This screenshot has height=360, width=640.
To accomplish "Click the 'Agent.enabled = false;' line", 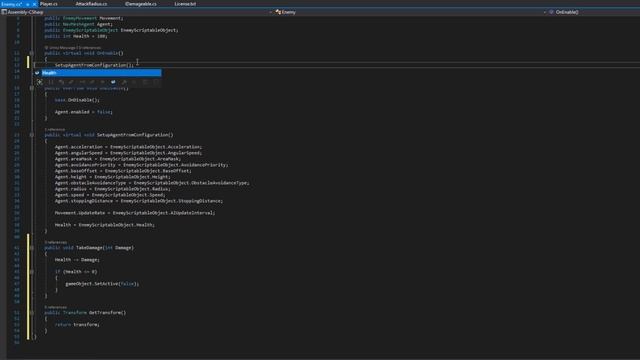I will pyautogui.click(x=84, y=112).
